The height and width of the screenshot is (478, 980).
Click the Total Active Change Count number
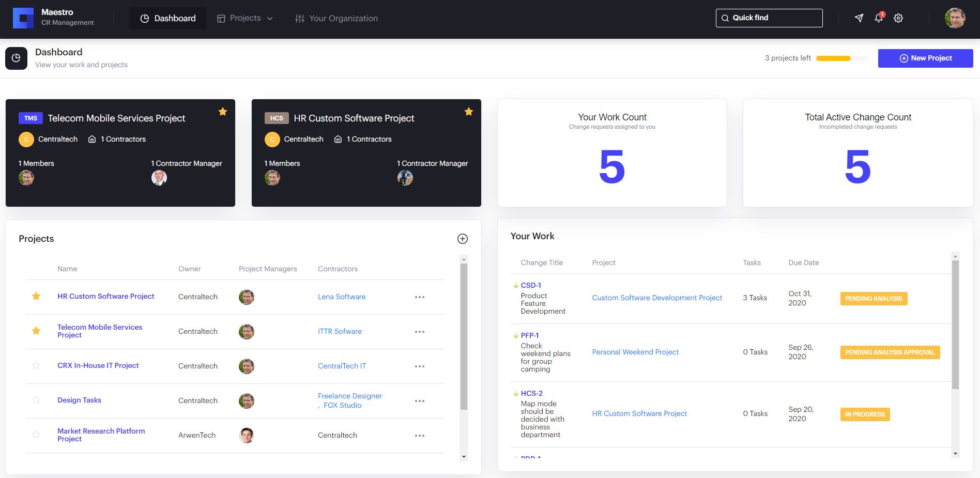pos(858,167)
